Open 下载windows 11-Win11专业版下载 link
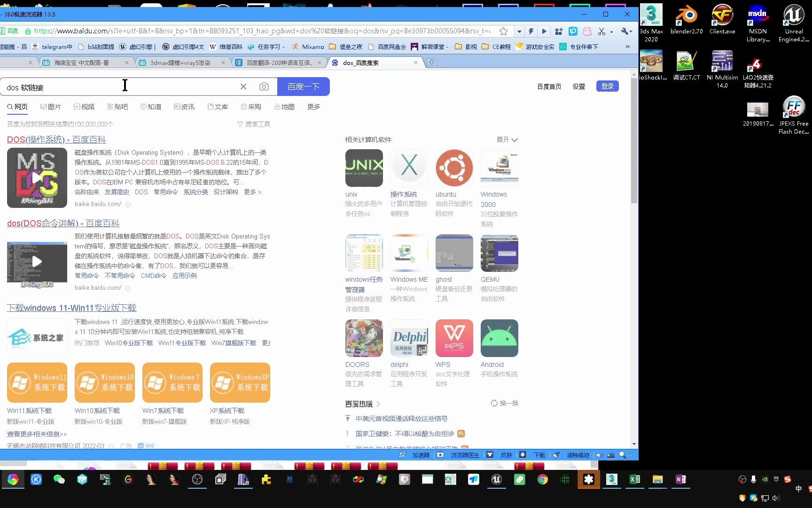 coord(72,308)
